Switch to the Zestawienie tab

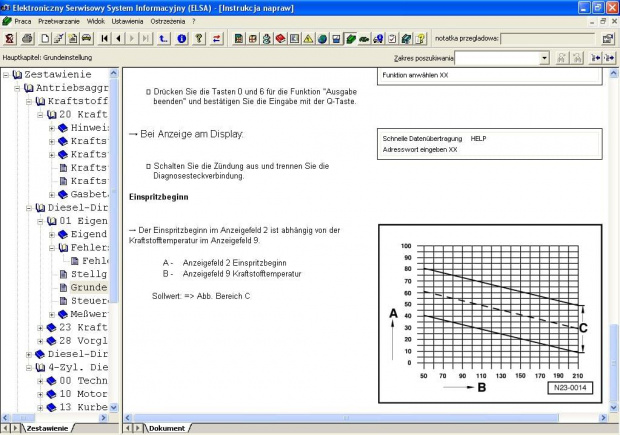[x=47, y=428]
